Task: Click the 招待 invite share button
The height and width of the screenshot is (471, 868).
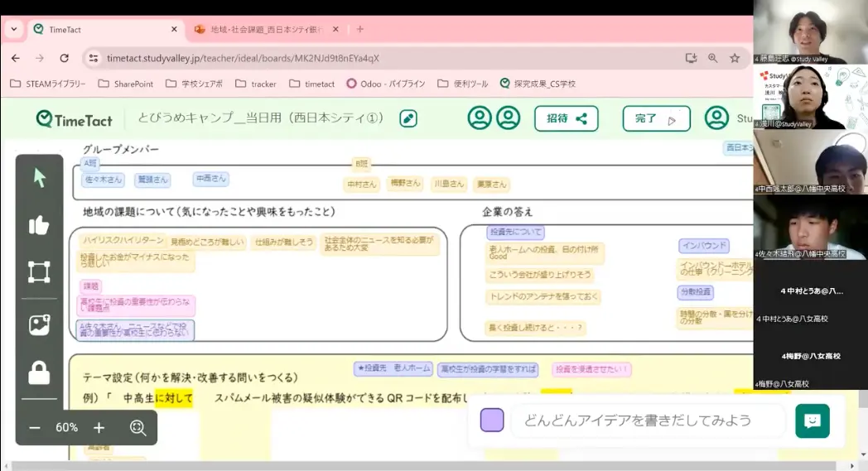Action: [x=567, y=118]
